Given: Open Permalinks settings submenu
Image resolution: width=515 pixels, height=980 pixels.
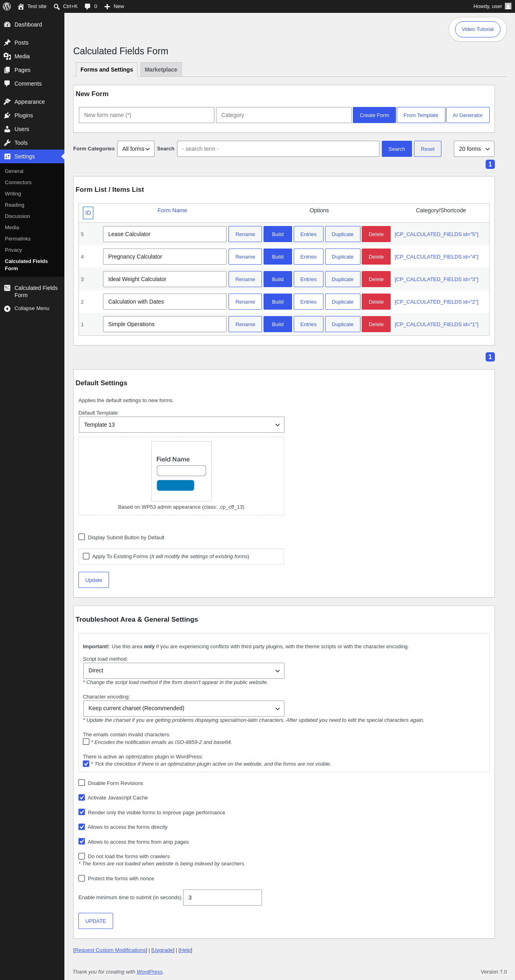Looking at the screenshot, I should click(x=18, y=239).
